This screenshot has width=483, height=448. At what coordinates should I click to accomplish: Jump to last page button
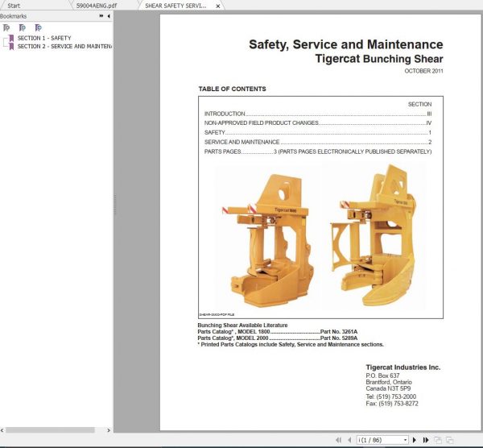[426, 440]
